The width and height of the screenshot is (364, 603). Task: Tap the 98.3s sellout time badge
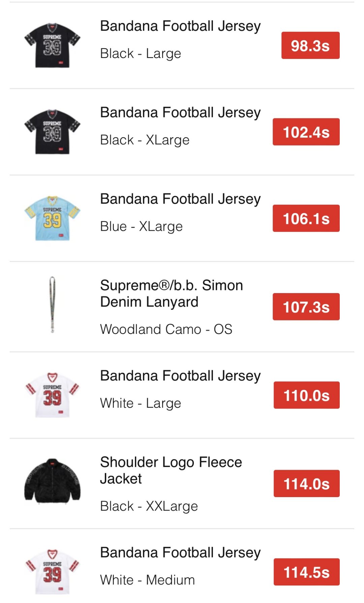point(310,46)
